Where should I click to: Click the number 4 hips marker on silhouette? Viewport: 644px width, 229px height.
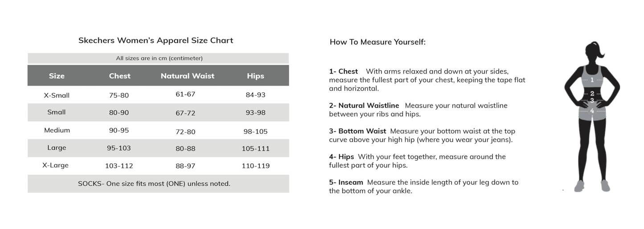(x=592, y=111)
